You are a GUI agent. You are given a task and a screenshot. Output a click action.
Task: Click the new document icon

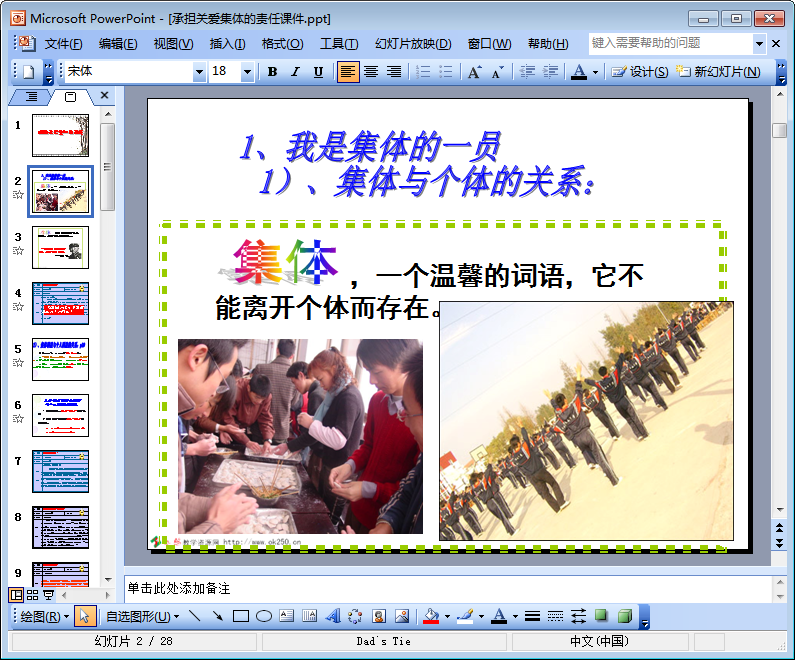(28, 72)
